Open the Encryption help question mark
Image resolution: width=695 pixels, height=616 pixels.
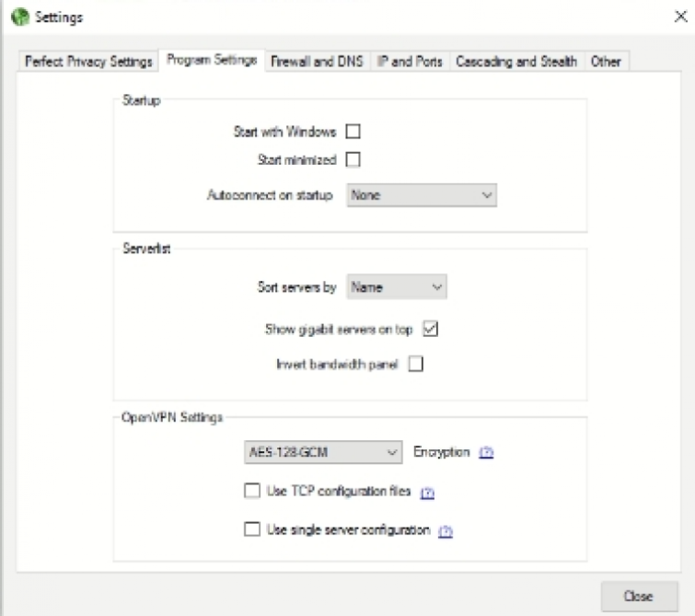(486, 452)
